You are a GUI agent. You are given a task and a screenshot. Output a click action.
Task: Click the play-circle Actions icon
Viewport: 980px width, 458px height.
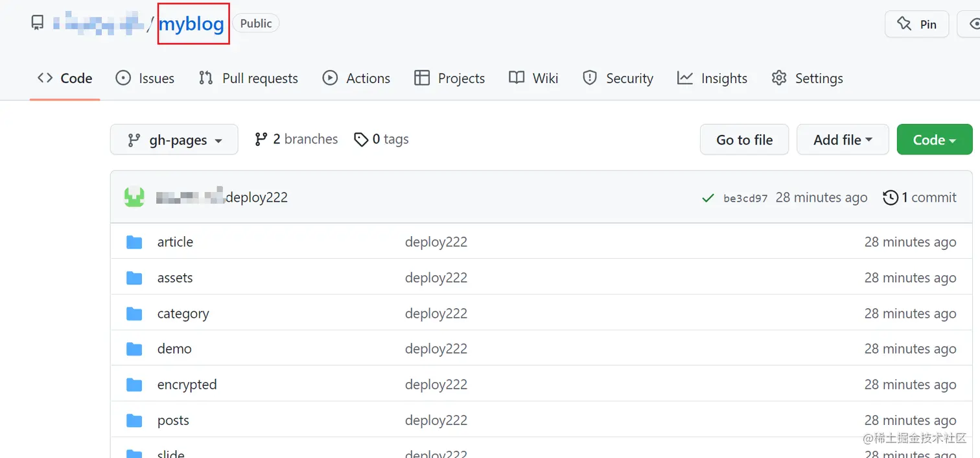coord(330,78)
